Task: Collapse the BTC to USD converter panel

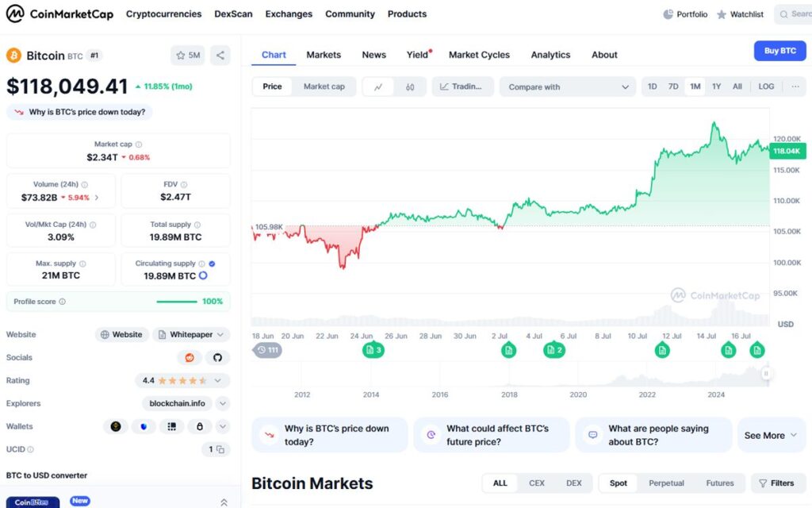Action: pyautogui.click(x=224, y=502)
